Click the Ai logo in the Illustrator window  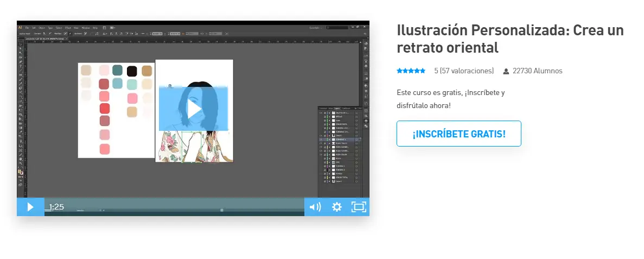coord(20,28)
